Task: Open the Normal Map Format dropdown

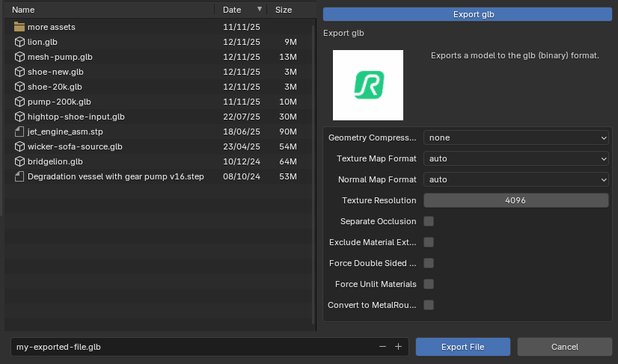Action: 516,179
